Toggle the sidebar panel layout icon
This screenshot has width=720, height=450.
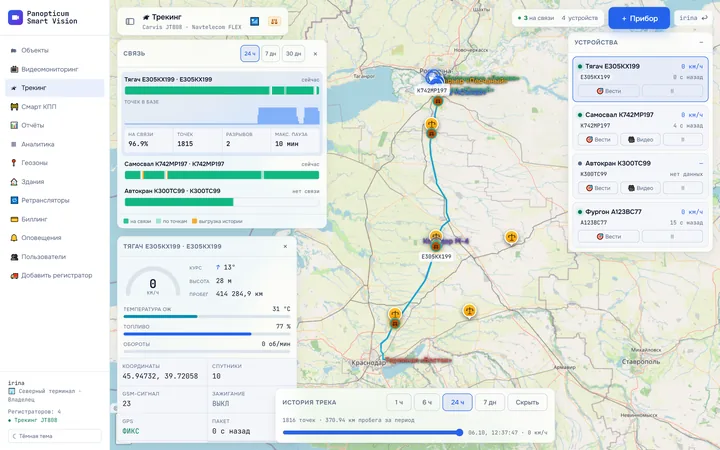pyautogui.click(x=130, y=21)
